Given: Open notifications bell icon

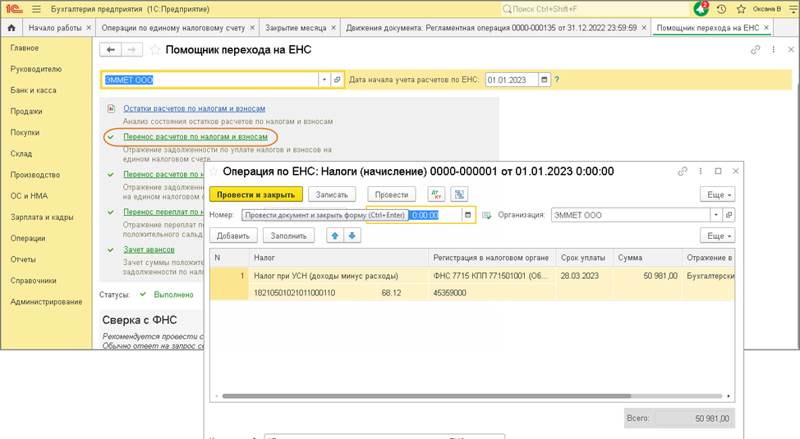Looking at the screenshot, I should pos(701,9).
